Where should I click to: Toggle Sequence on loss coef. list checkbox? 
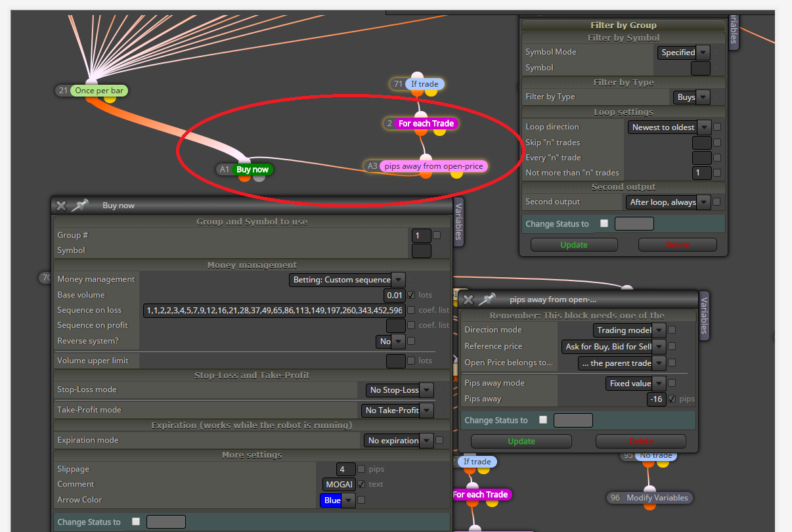coord(411,310)
